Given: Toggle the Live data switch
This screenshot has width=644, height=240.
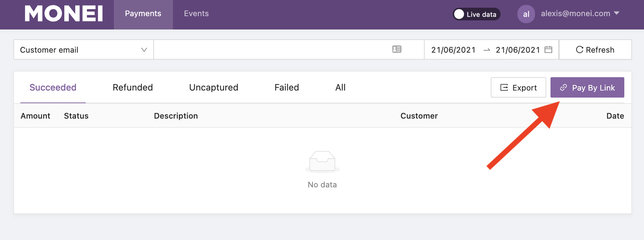Looking at the screenshot, I should click(x=476, y=14).
